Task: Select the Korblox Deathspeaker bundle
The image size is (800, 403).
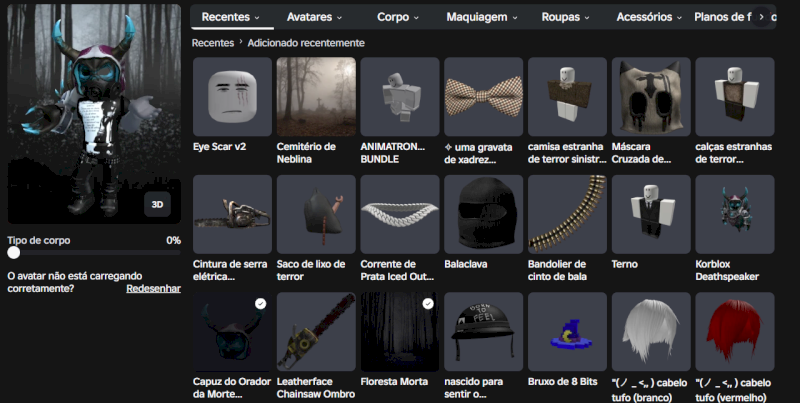Action: coord(734,214)
